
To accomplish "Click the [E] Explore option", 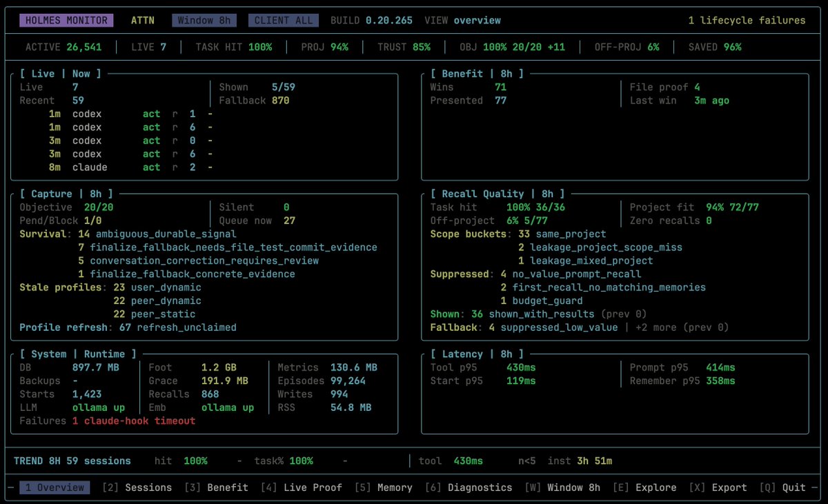I will coord(644,487).
